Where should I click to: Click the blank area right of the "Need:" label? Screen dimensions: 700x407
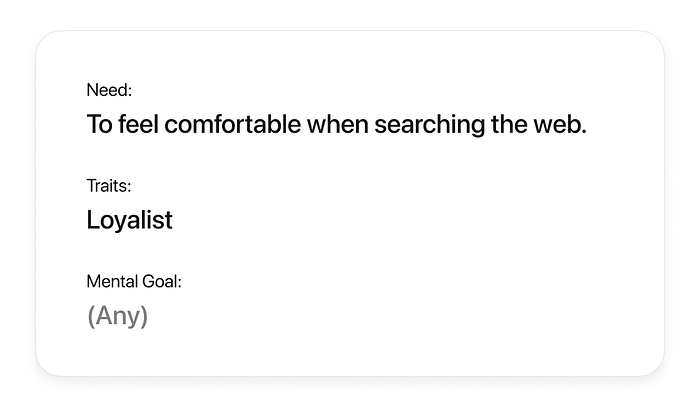[350, 91]
